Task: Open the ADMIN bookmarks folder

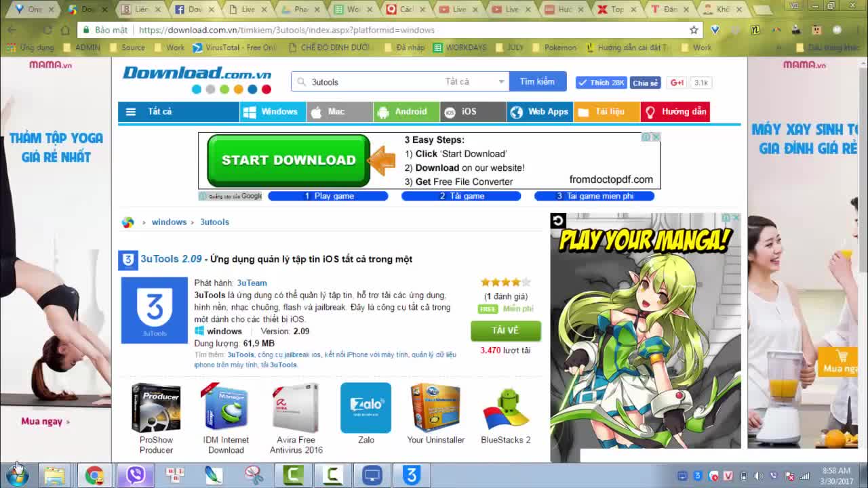Action: [x=81, y=47]
